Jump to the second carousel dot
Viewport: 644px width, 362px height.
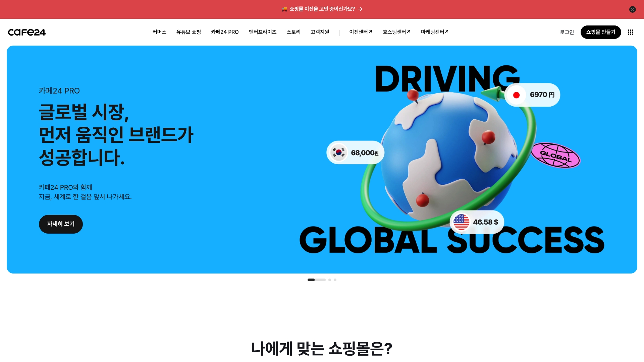(x=330, y=280)
